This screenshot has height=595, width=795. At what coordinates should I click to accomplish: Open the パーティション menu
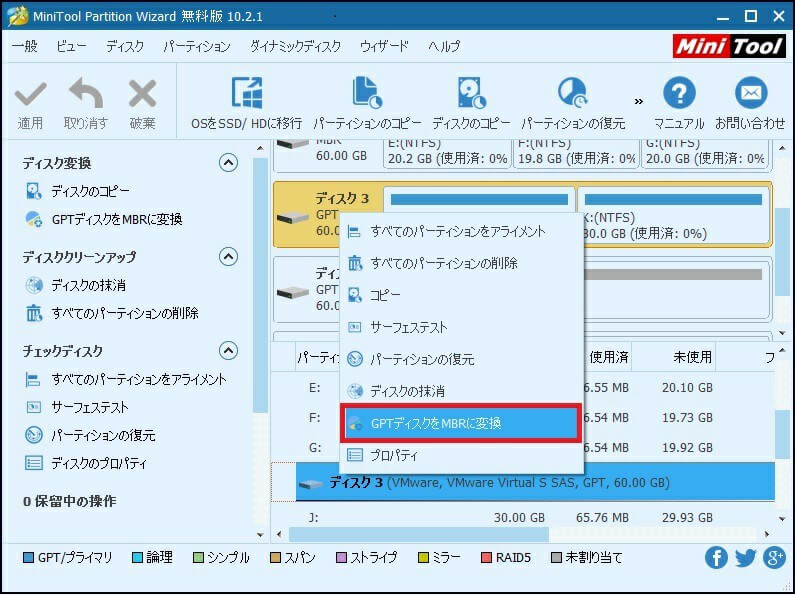197,47
